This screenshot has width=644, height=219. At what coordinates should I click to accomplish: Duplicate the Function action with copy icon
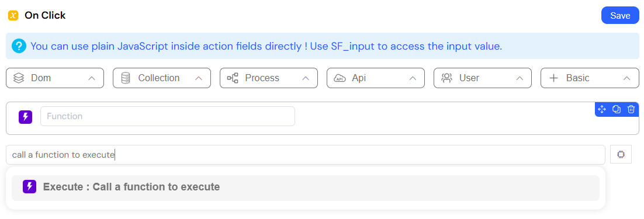point(617,110)
